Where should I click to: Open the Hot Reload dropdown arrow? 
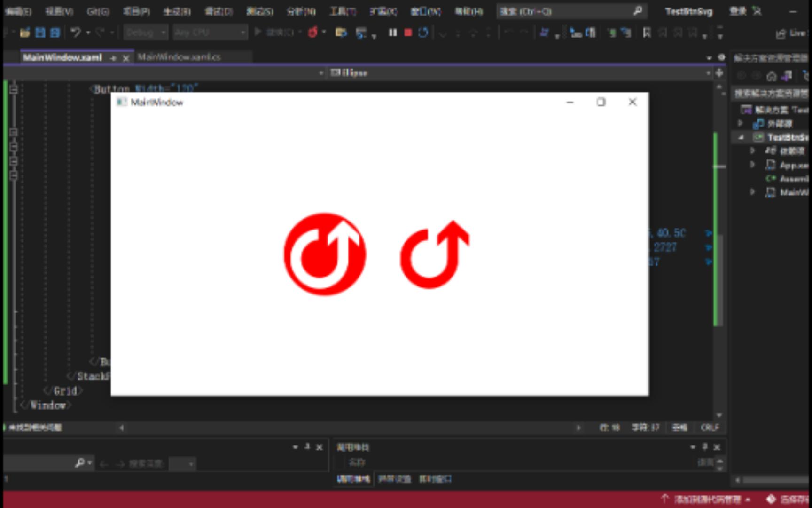324,32
